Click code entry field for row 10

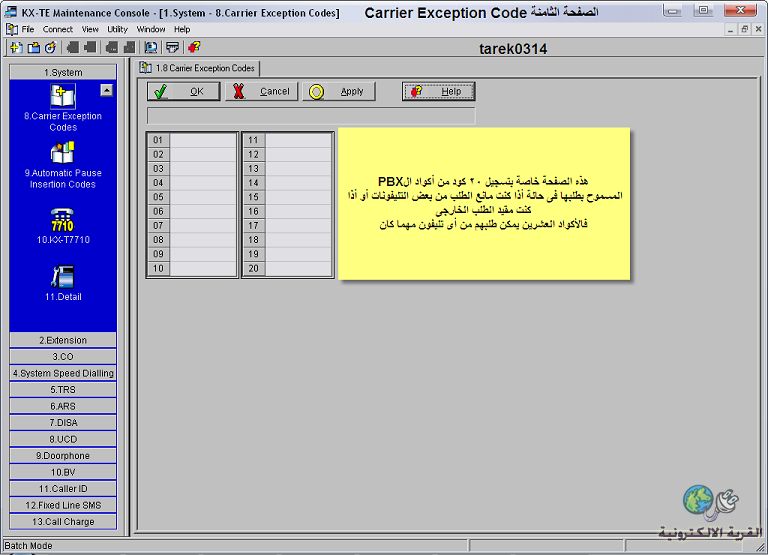tap(203, 268)
